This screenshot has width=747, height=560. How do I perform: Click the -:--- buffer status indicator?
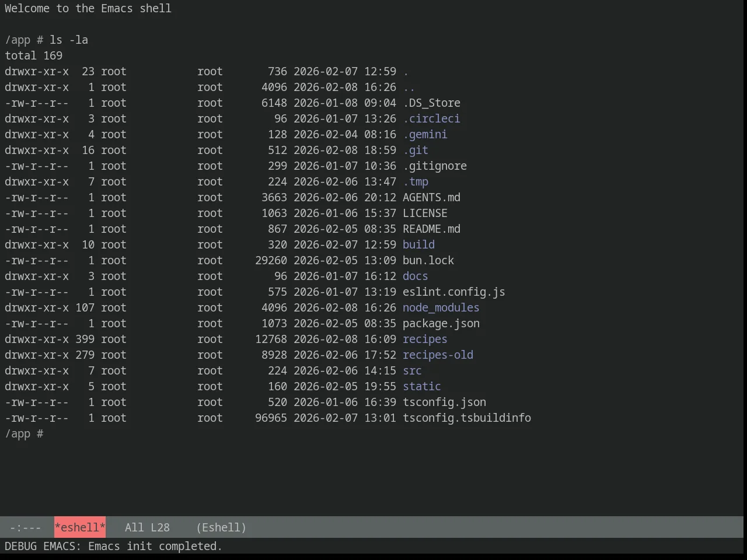[x=26, y=527]
